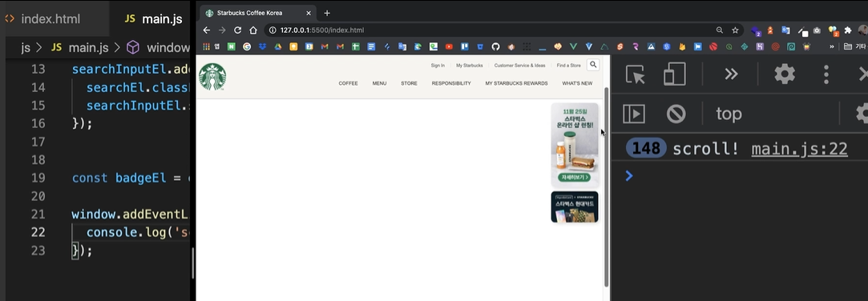Click line number 22 in editor gutter
The image size is (868, 301).
click(38, 232)
